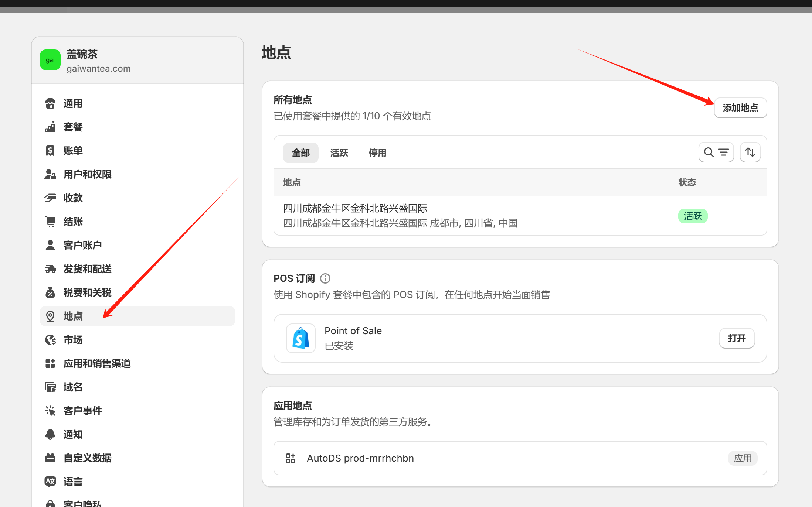Open 应用和销售渠道 settings
This screenshot has height=507, width=812.
tap(97, 363)
